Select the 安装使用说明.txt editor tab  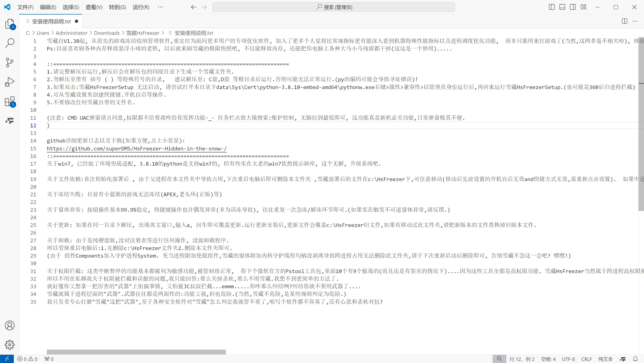51,21
